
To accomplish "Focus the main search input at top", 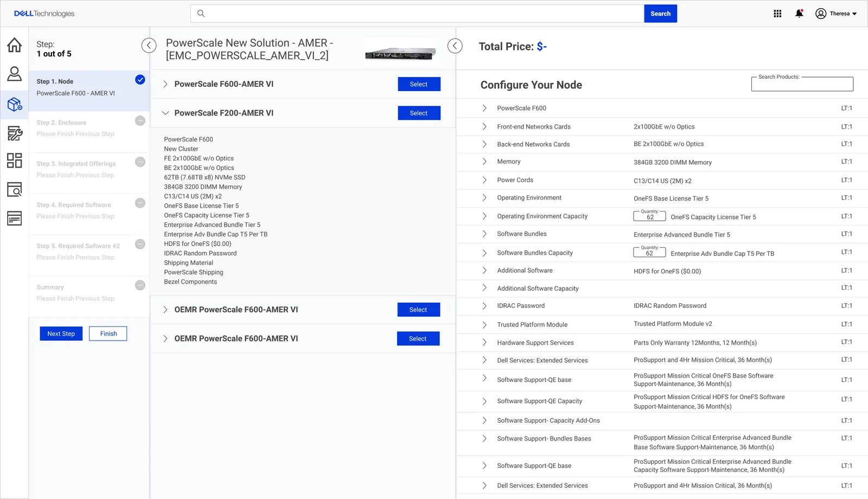I will pos(417,14).
